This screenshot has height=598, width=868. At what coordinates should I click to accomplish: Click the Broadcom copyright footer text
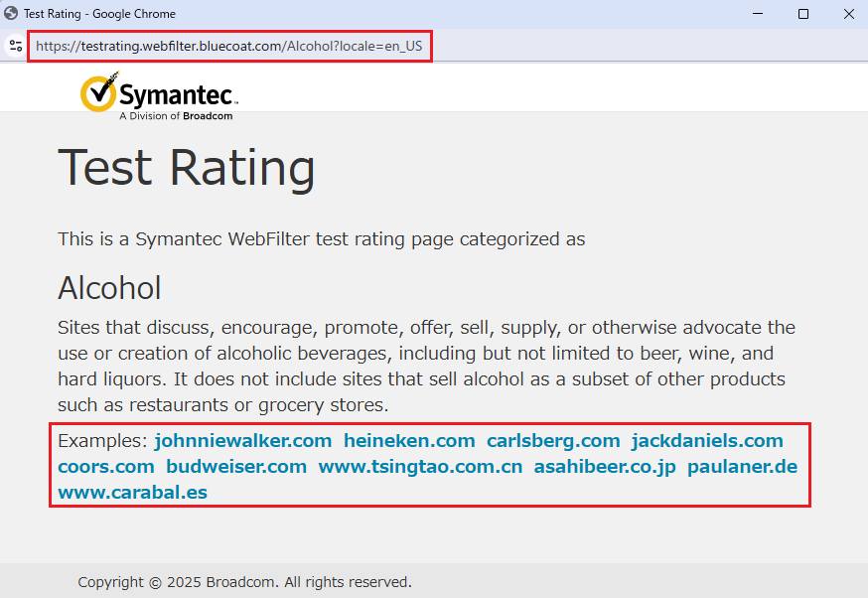point(244,582)
